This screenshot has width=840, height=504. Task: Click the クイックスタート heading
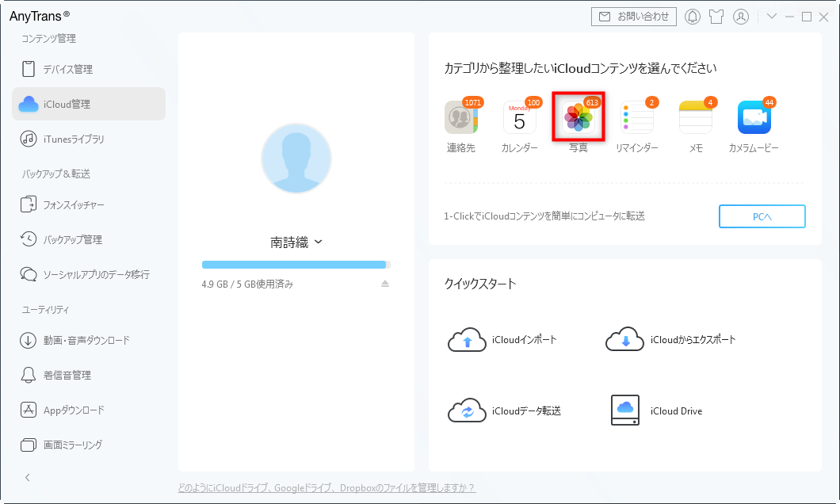coord(480,284)
